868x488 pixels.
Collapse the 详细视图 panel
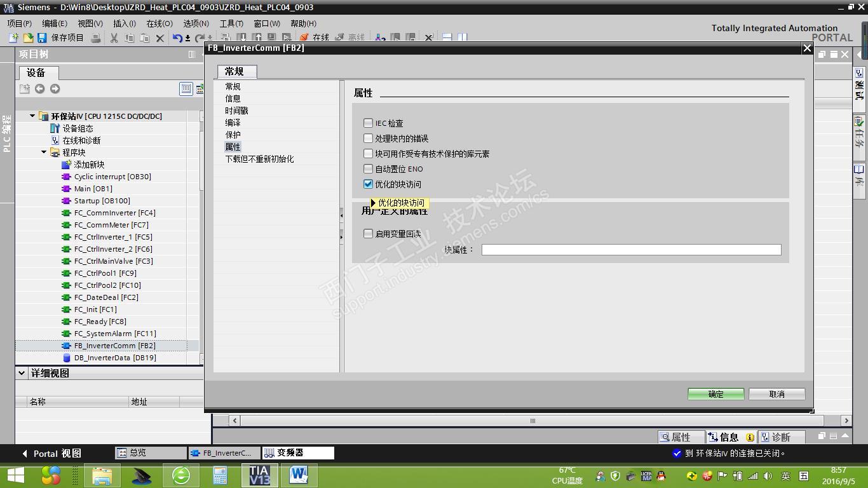pos(22,373)
